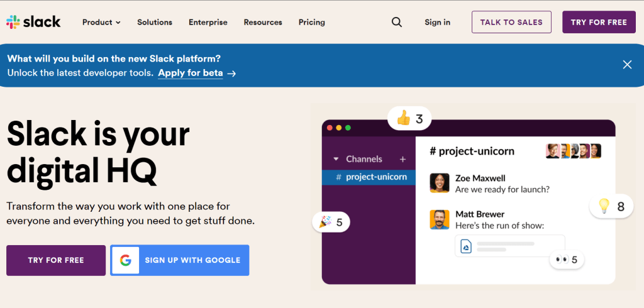The height and width of the screenshot is (308, 644).
Task: Click the red window dot in mockup
Action: (x=330, y=128)
